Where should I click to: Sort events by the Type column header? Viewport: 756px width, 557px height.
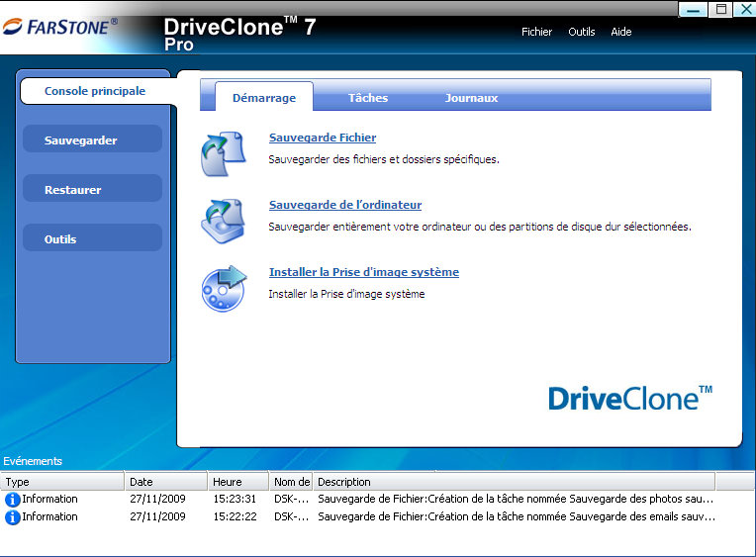pyautogui.click(x=62, y=481)
